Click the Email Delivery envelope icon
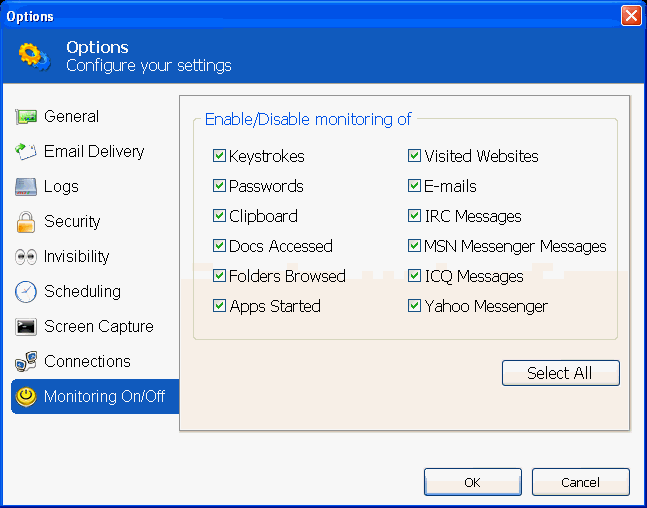647x508 pixels. coord(26,152)
